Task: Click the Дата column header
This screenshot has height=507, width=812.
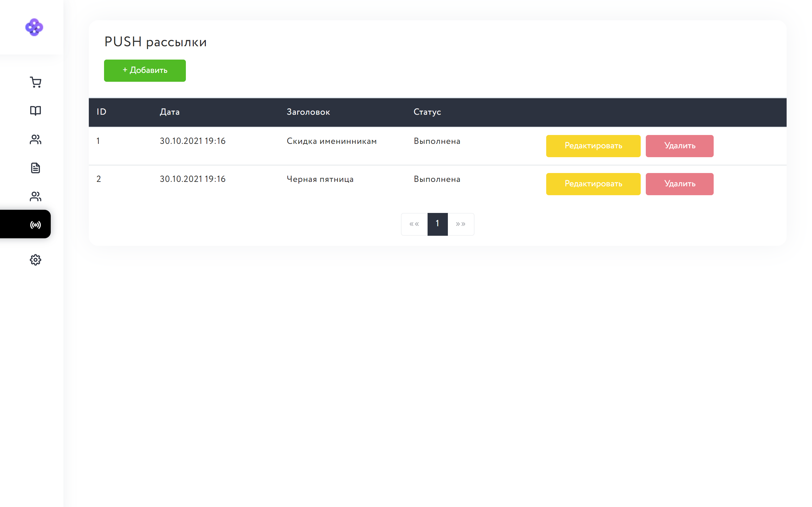Action: pos(169,112)
